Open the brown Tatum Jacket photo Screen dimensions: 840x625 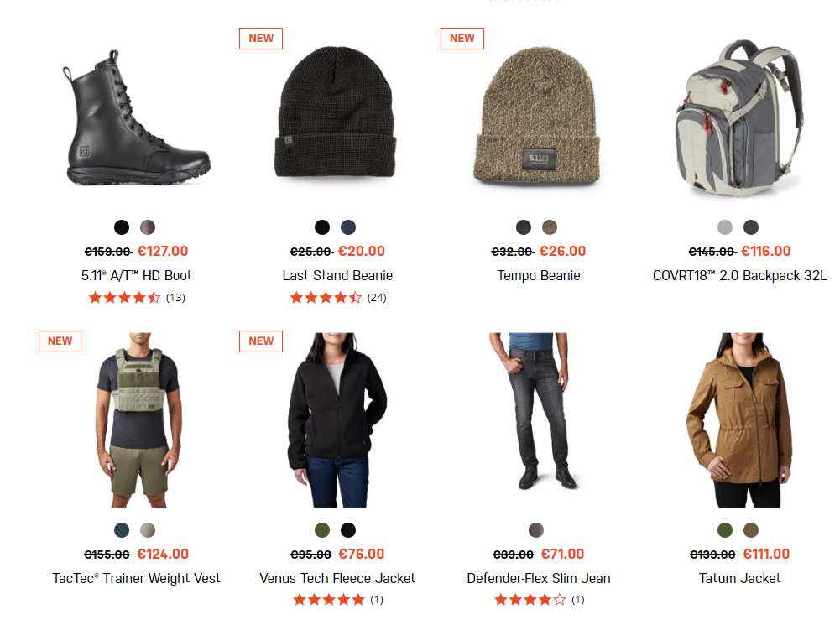point(739,419)
